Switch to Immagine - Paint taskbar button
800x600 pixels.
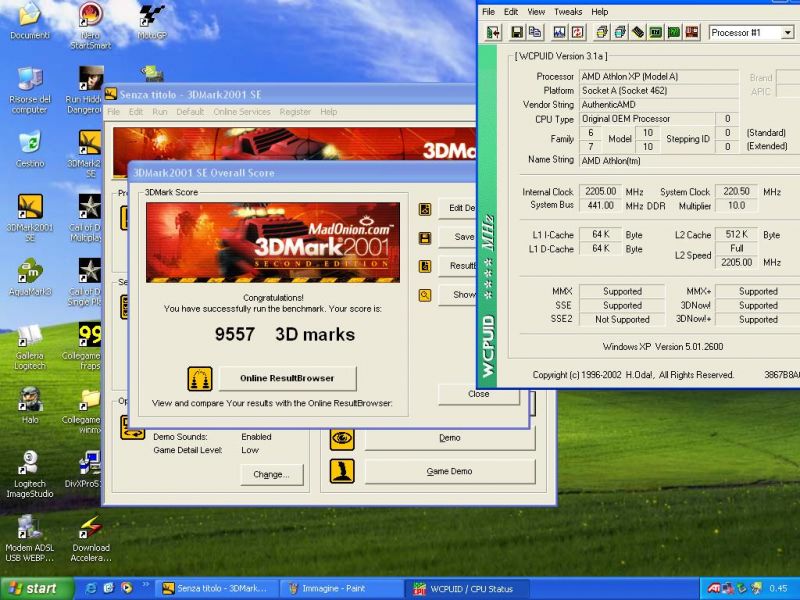coord(341,588)
